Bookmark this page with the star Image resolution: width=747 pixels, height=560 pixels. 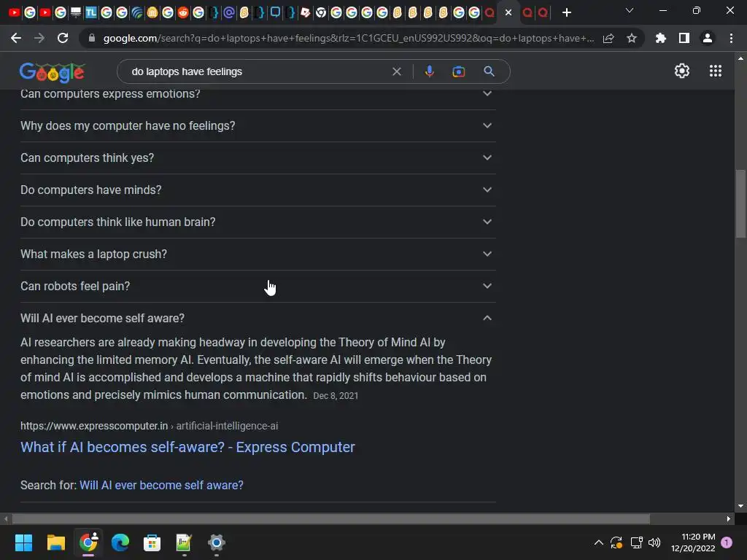[632, 38]
